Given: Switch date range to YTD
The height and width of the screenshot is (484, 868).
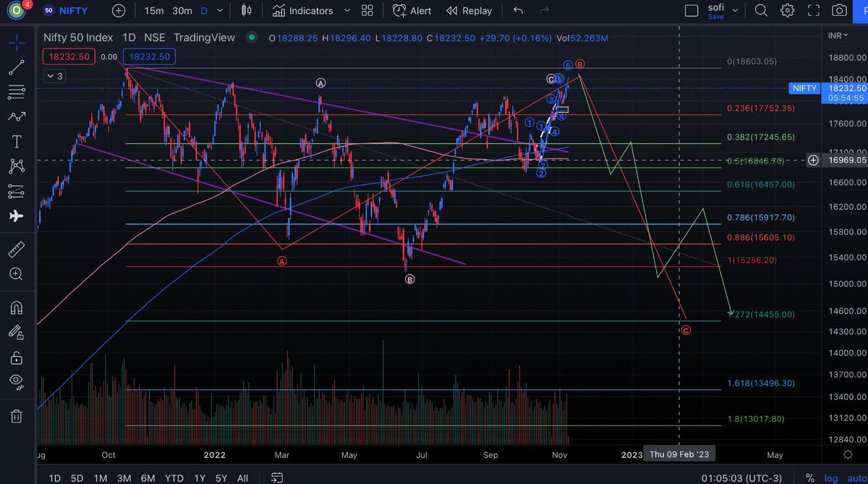Looking at the screenshot, I should (x=174, y=477).
